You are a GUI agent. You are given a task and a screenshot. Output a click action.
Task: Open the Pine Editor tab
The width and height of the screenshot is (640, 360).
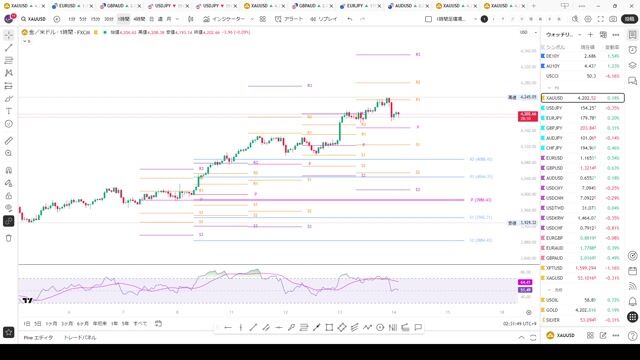click(38, 338)
